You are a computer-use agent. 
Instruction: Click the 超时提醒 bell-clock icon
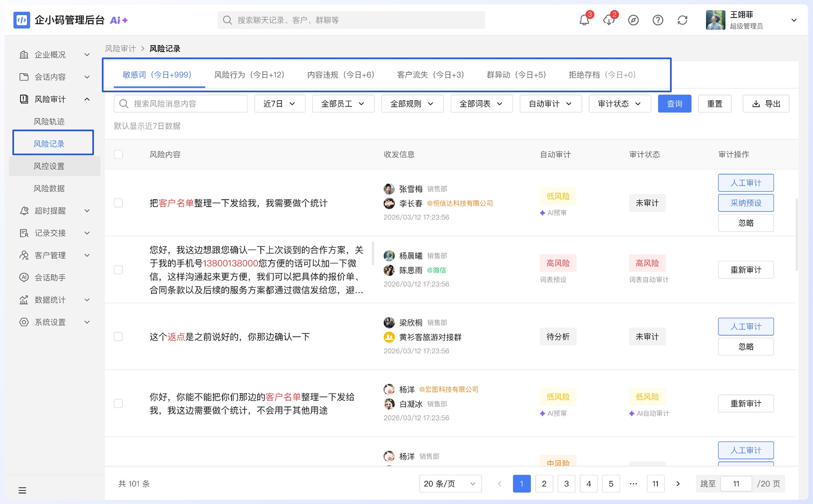click(x=24, y=211)
